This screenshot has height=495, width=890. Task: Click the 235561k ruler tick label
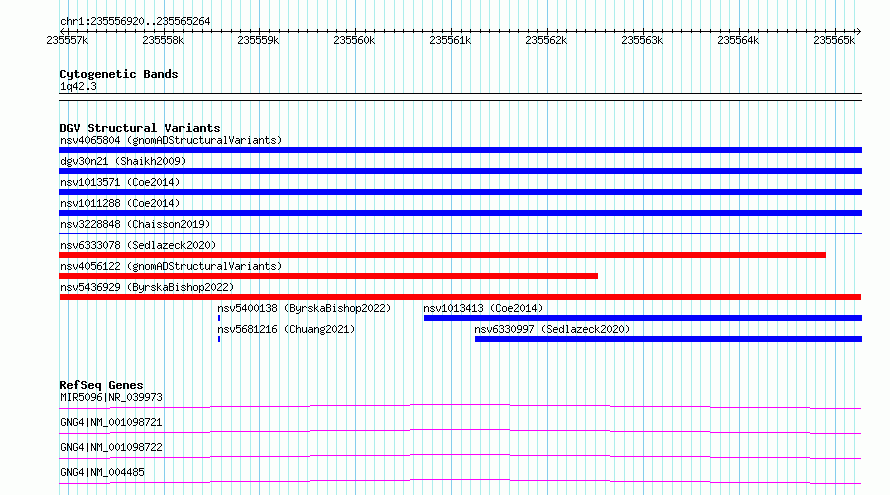(x=450, y=40)
